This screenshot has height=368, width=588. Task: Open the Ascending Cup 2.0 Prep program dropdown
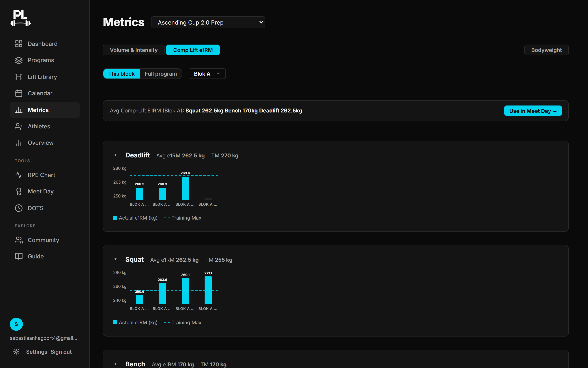(208, 22)
